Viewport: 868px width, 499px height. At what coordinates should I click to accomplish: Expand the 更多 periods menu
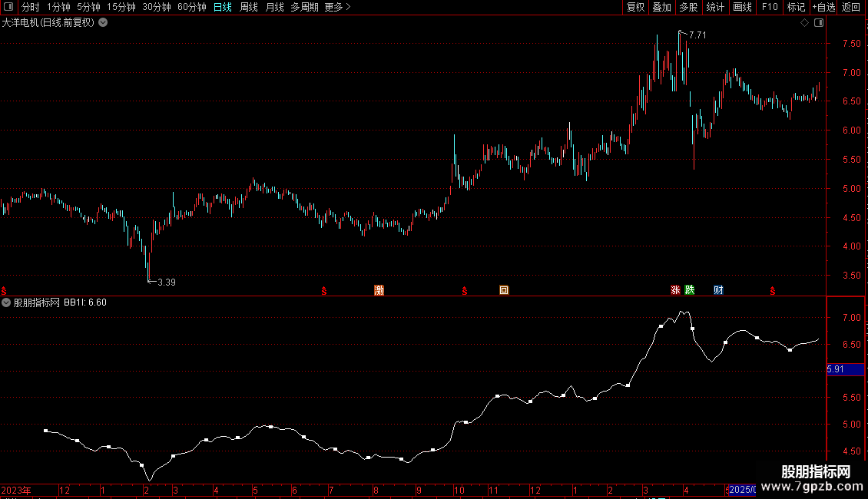337,7
